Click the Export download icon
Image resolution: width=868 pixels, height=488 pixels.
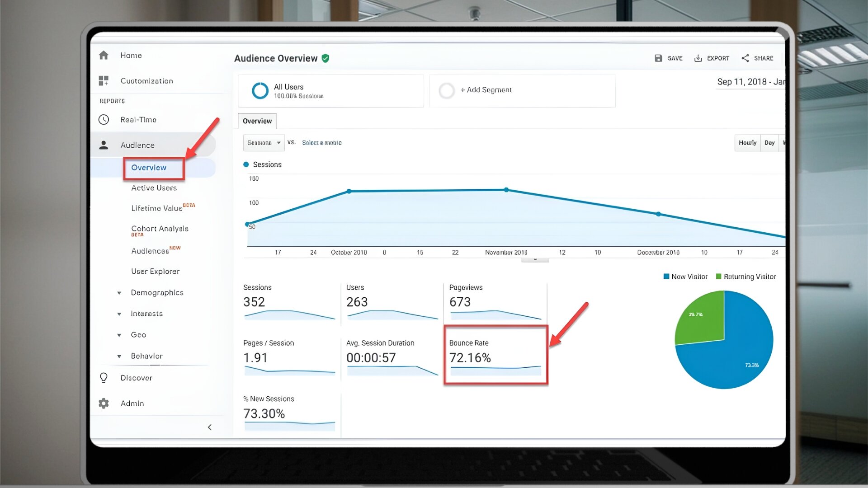698,58
